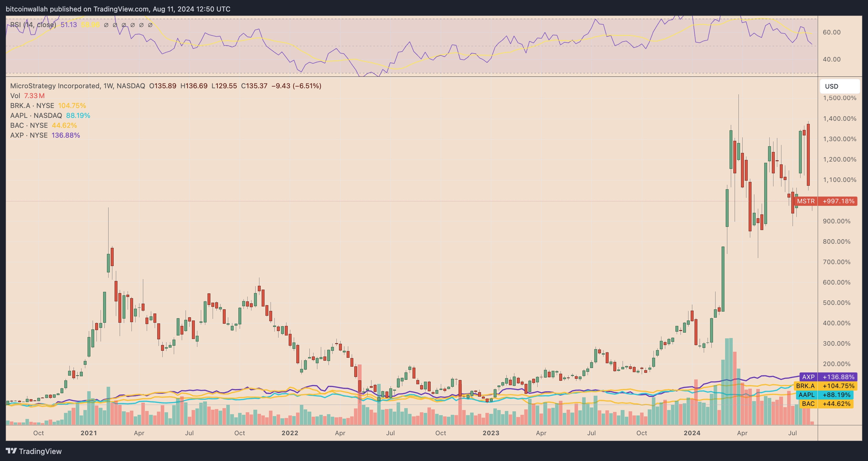The width and height of the screenshot is (868, 461).
Task: Click the 2024 label on time axis
Action: [x=692, y=433]
